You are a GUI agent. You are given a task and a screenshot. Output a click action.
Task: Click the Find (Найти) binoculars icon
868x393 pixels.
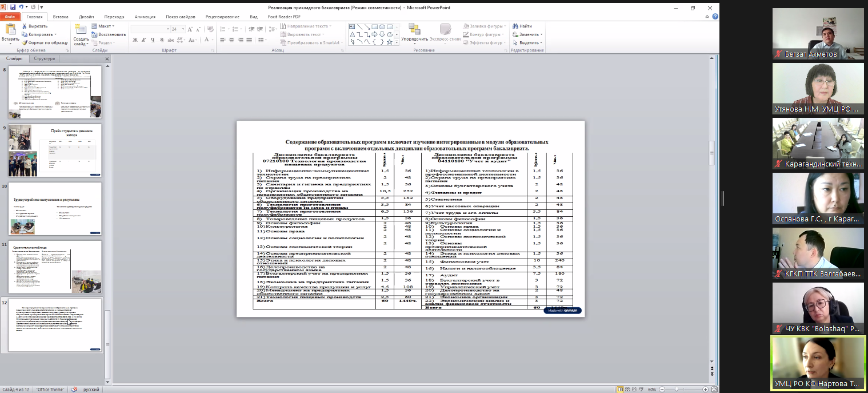pos(515,26)
